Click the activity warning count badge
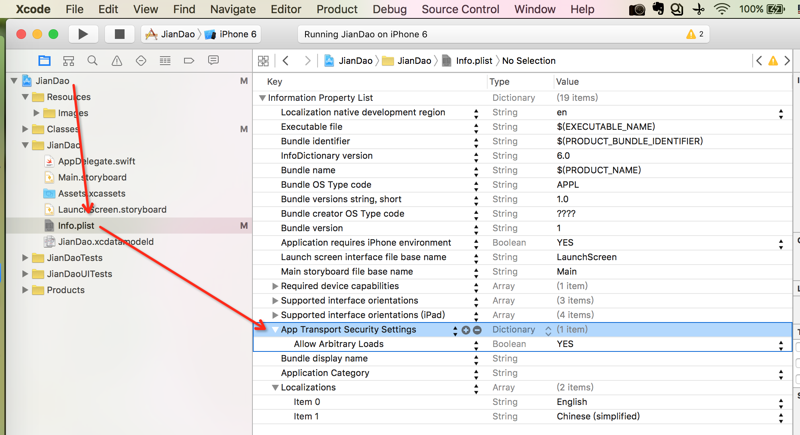Image resolution: width=800 pixels, height=435 pixels. coord(695,34)
